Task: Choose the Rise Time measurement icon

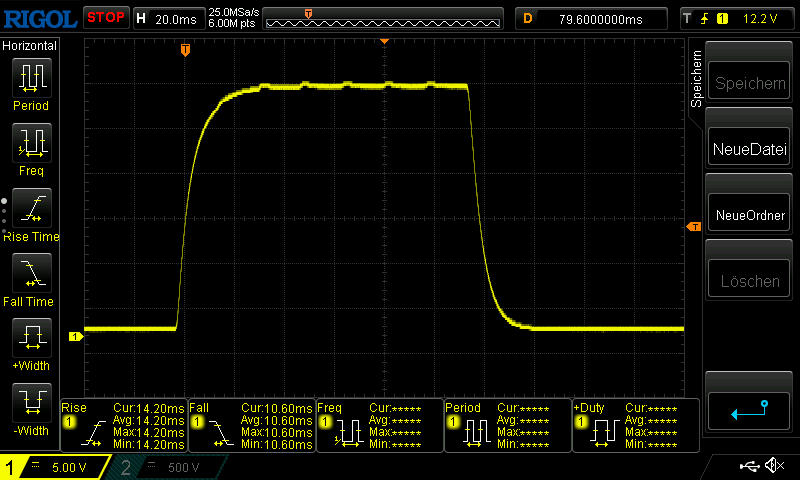Action: (x=30, y=210)
